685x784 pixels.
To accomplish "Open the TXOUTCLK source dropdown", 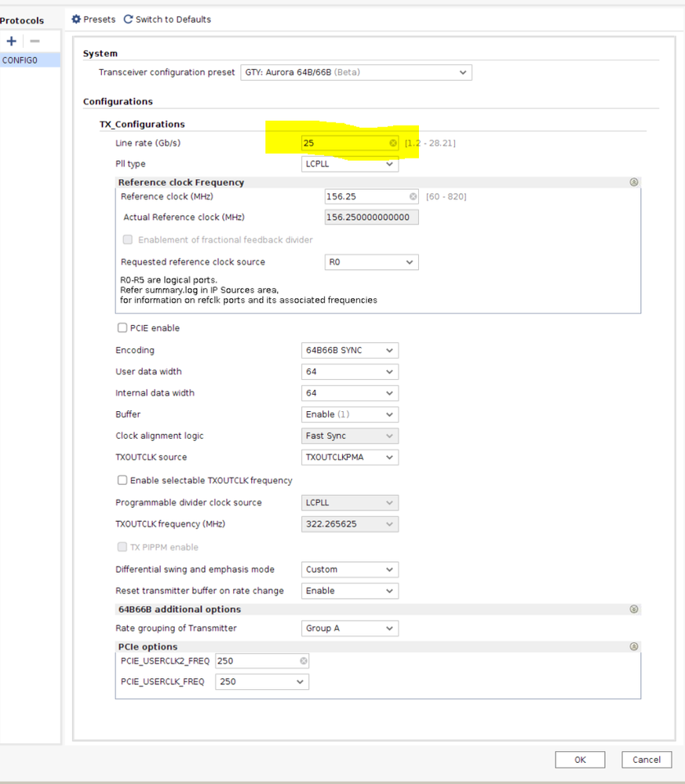I will pos(350,457).
